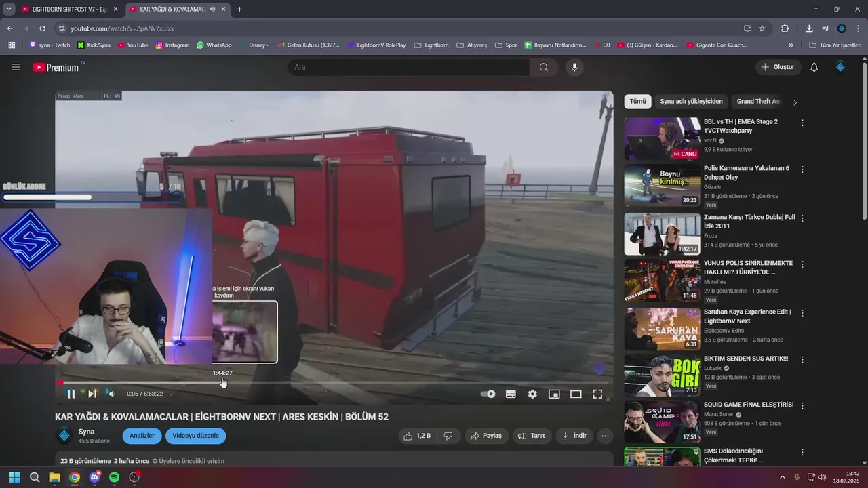Switch to miniplayer mode
868x488 pixels.
tap(554, 394)
